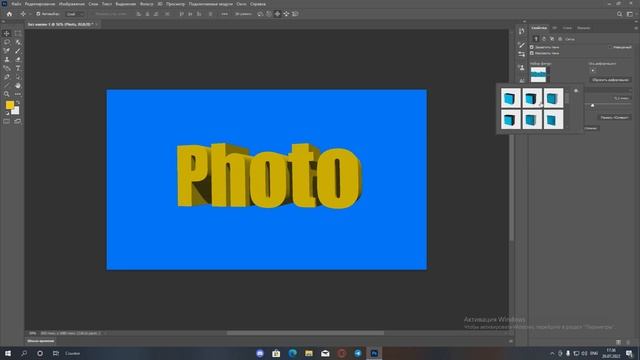Change the screen mode button in toolbar
Image resolution: width=640 pixels, height=360 pixels.
[18, 121]
